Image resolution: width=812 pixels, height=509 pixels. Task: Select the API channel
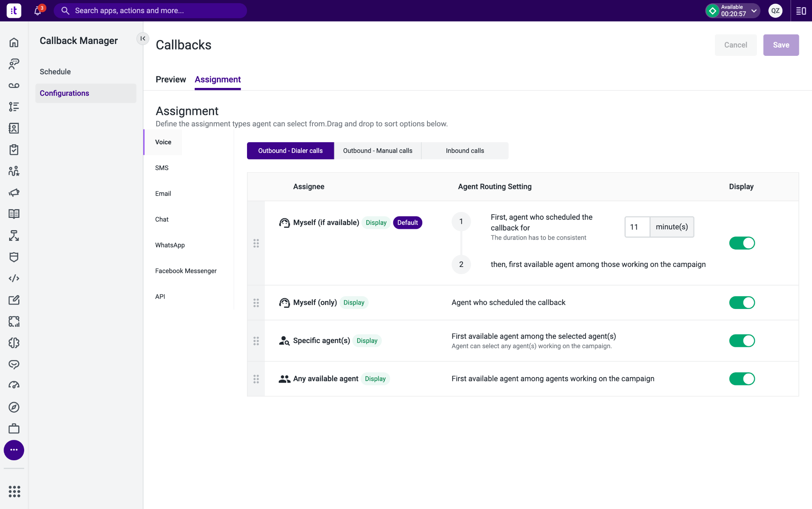tap(160, 297)
